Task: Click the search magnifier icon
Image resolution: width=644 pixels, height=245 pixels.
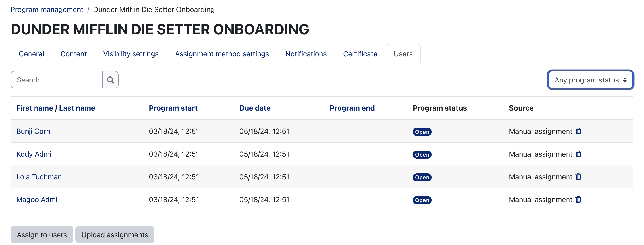Action: click(111, 80)
